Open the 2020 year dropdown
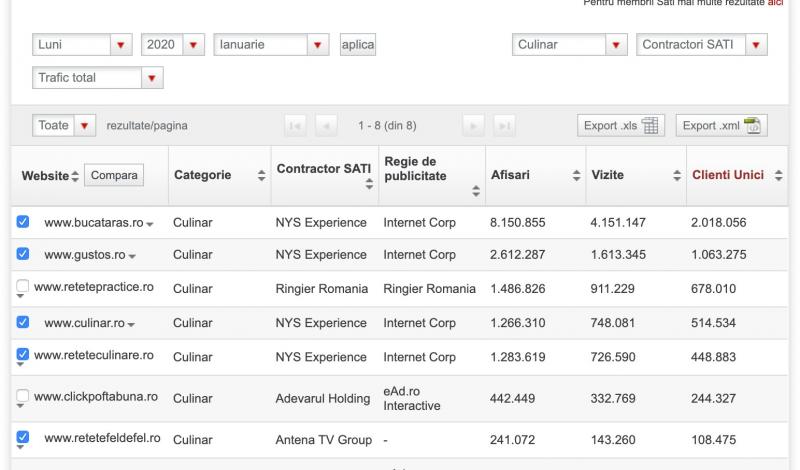 [172, 44]
